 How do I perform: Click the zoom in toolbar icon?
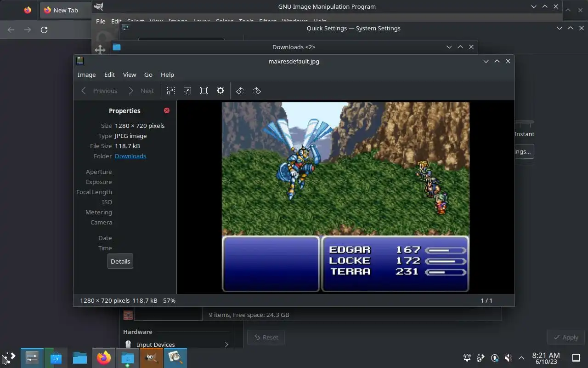171,91
